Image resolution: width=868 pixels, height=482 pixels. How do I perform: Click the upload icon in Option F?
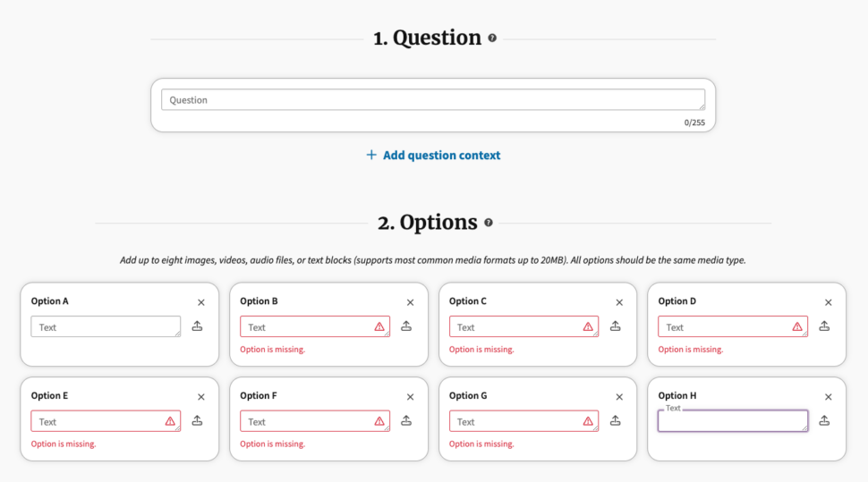click(x=406, y=420)
